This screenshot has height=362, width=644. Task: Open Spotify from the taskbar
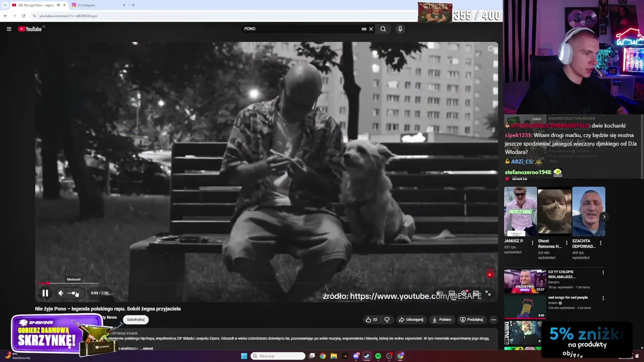tap(378, 356)
